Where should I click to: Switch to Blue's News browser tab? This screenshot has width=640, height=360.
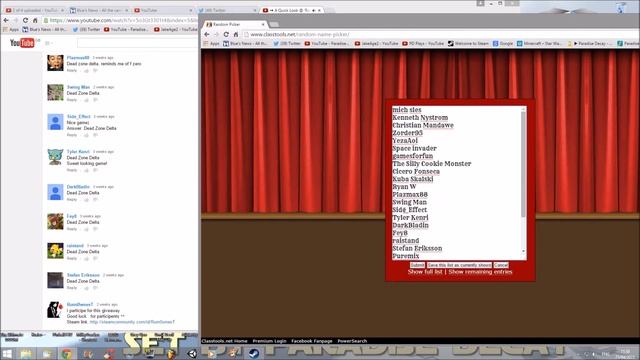click(98, 10)
